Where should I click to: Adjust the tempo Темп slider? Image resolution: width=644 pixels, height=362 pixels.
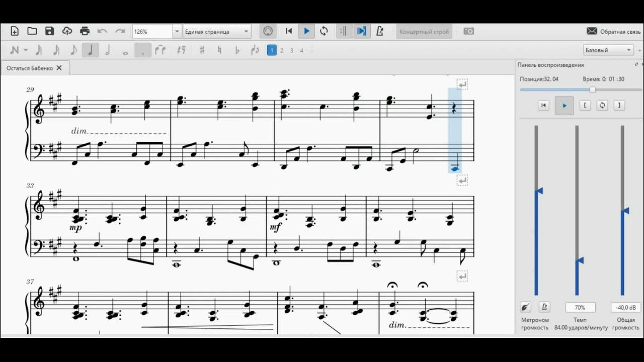(577, 210)
